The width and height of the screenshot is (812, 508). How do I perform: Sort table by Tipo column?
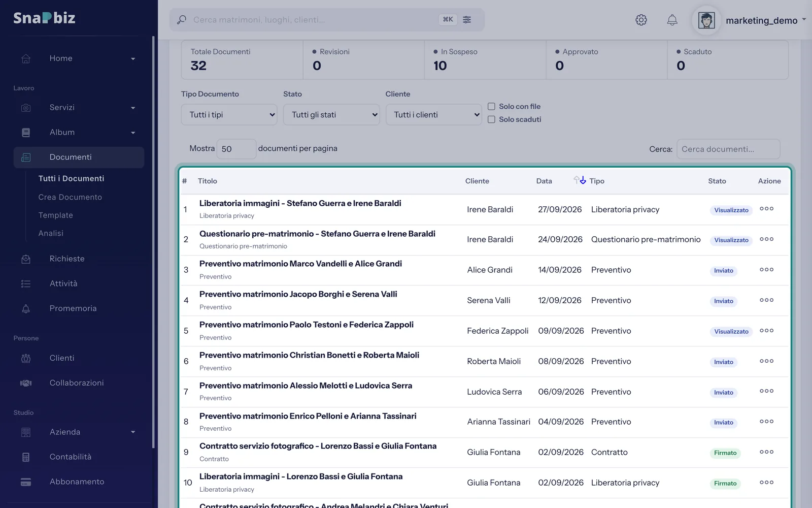(597, 181)
